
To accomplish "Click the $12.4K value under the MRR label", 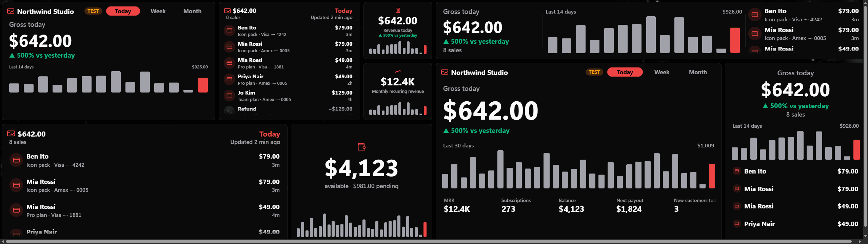I will [457, 209].
